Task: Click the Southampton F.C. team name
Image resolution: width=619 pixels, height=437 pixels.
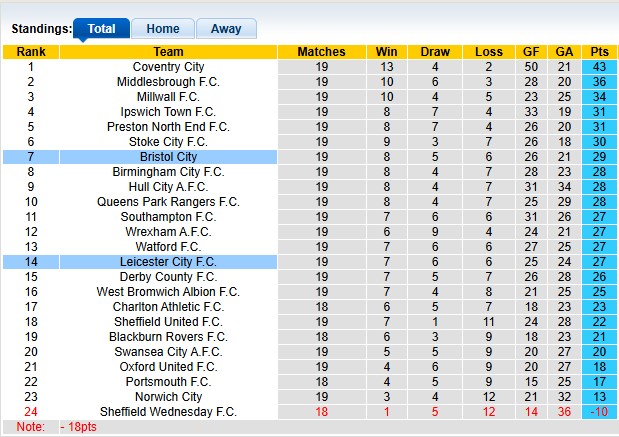Action: pyautogui.click(x=168, y=217)
